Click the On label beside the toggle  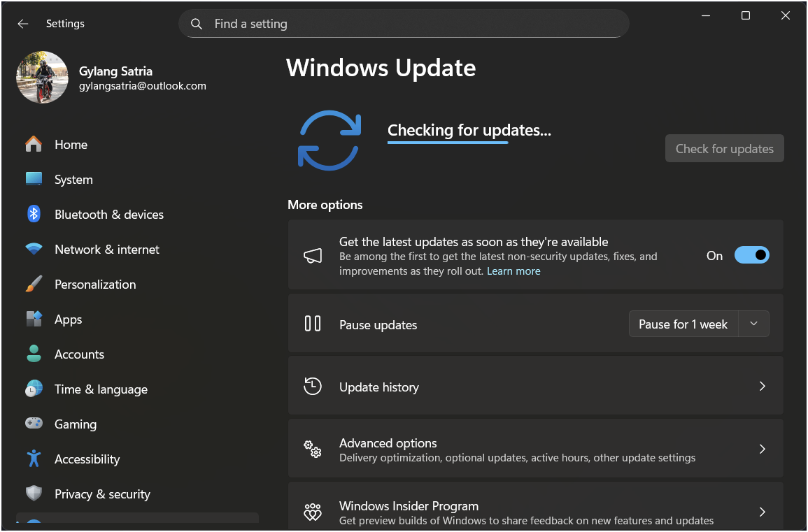(x=714, y=255)
